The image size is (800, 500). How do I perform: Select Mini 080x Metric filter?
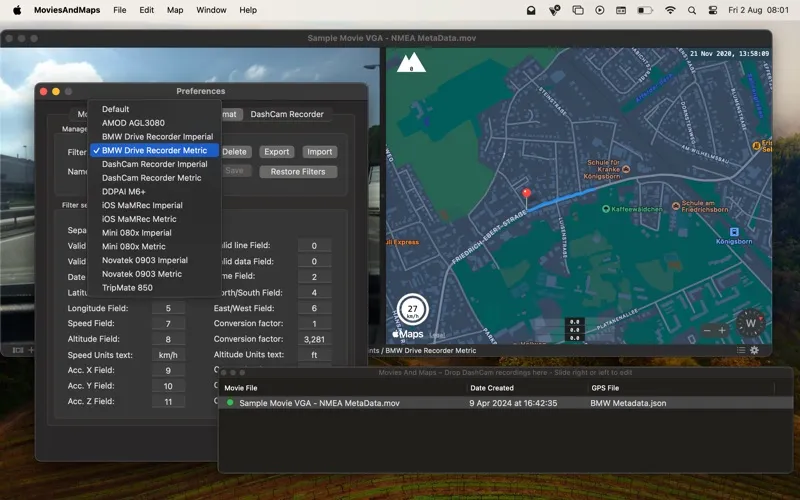coord(155,246)
